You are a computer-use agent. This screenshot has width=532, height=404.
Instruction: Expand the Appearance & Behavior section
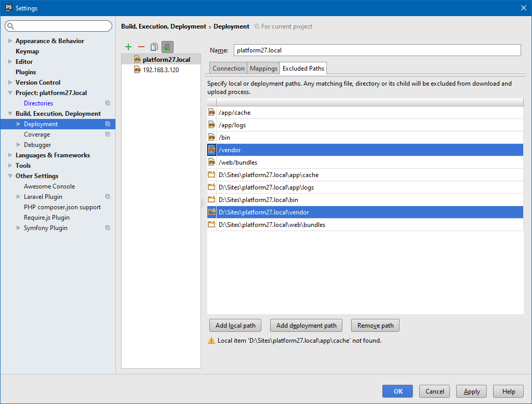[x=10, y=41]
